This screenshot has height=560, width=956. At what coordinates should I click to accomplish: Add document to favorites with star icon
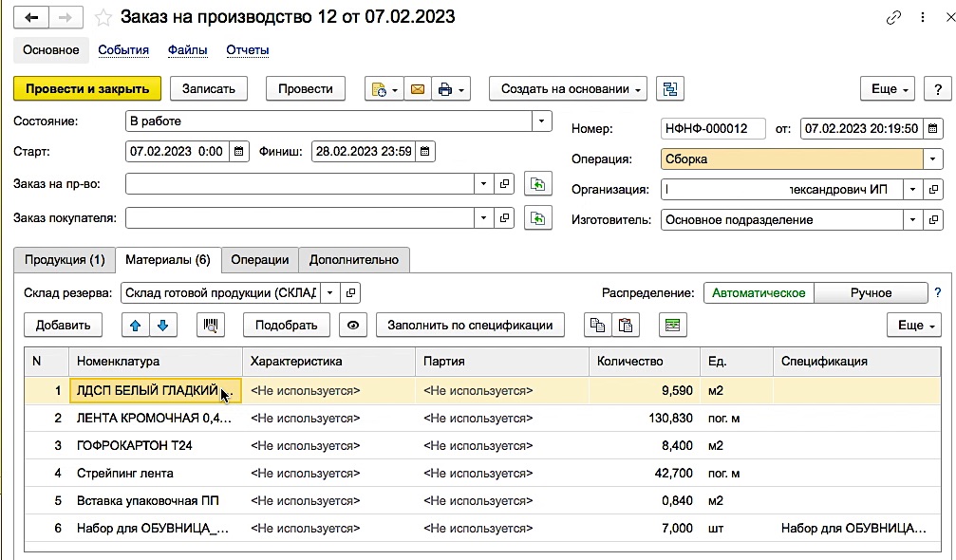point(103,18)
